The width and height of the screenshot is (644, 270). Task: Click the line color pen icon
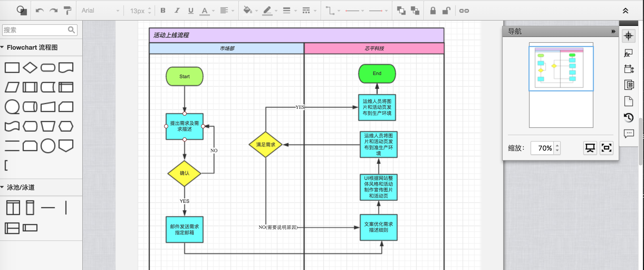[267, 11]
